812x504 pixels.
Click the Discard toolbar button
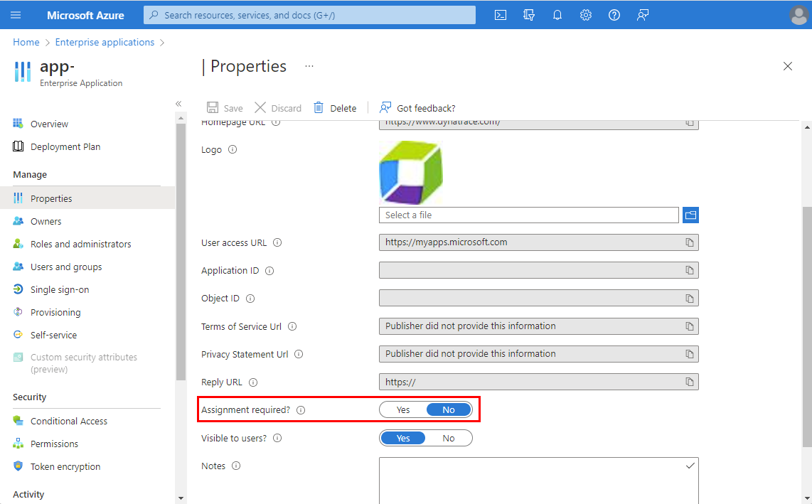pyautogui.click(x=278, y=108)
